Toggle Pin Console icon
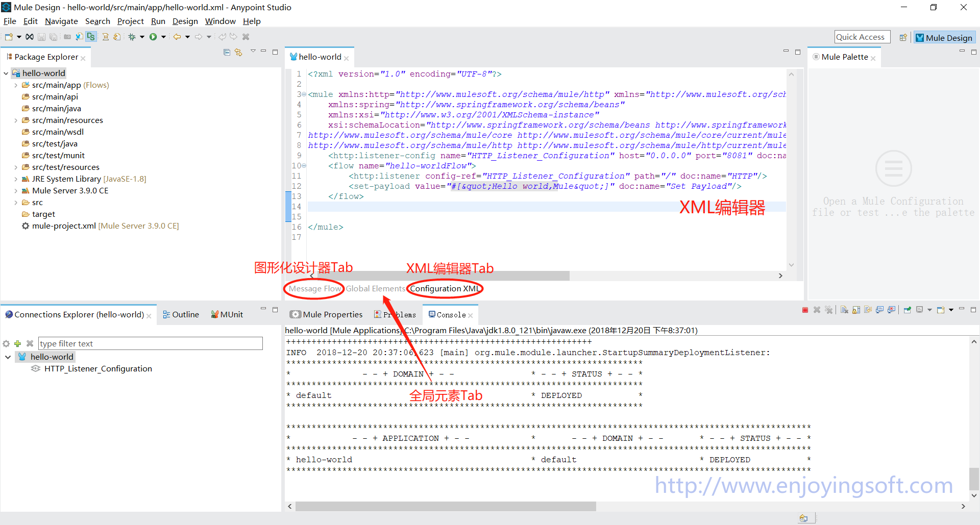The image size is (980, 525). tap(907, 310)
